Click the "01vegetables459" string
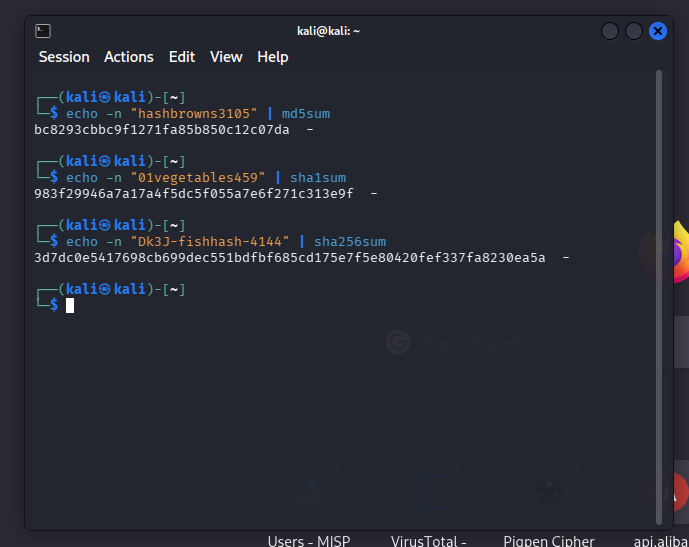Viewport: 689px width, 547px height. pyautogui.click(x=198, y=178)
